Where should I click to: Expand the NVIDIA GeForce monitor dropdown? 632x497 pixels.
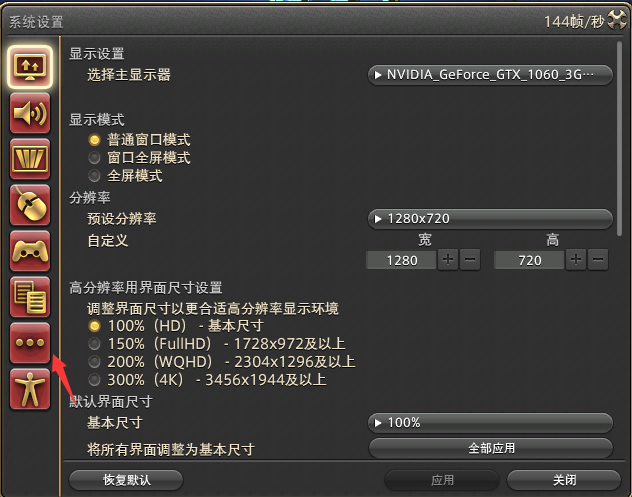(x=490, y=75)
